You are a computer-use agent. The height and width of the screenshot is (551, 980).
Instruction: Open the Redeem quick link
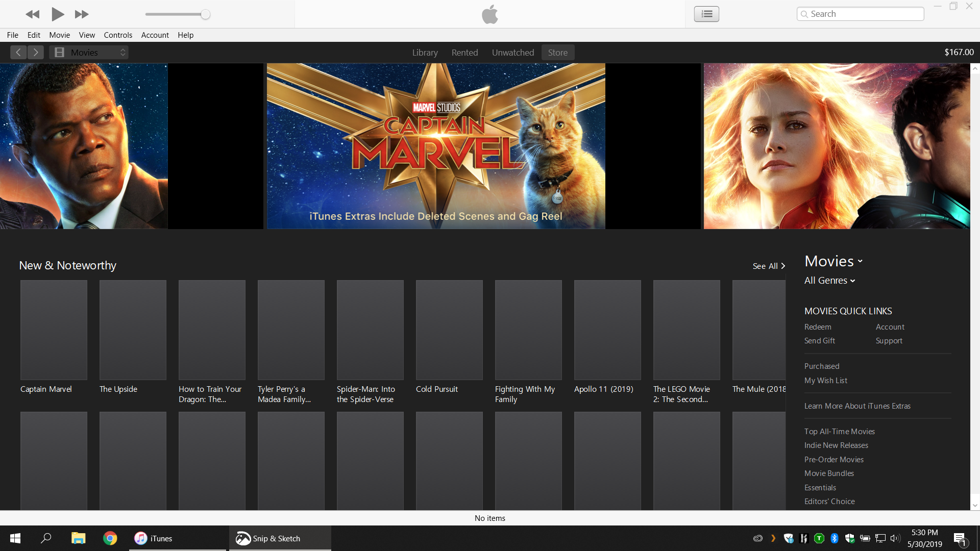click(x=818, y=327)
